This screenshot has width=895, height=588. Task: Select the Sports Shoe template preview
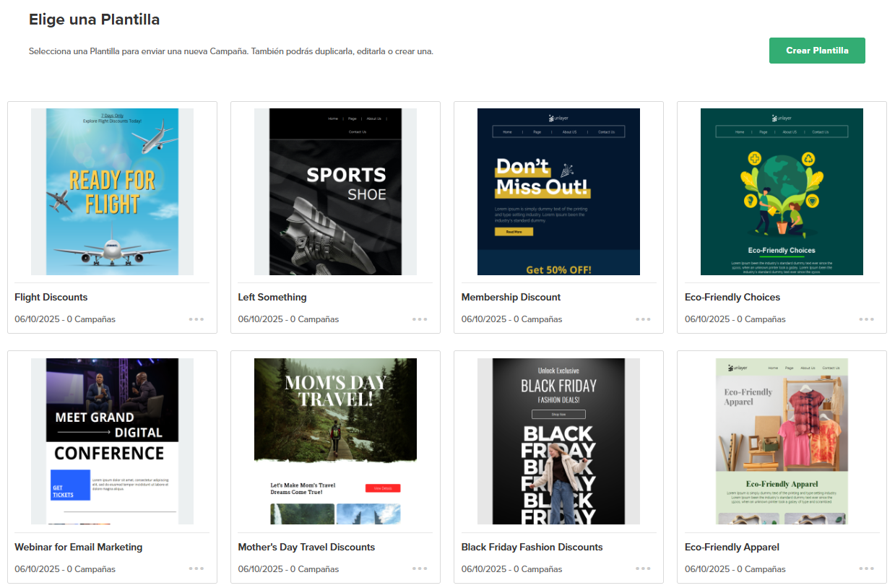pyautogui.click(x=335, y=191)
